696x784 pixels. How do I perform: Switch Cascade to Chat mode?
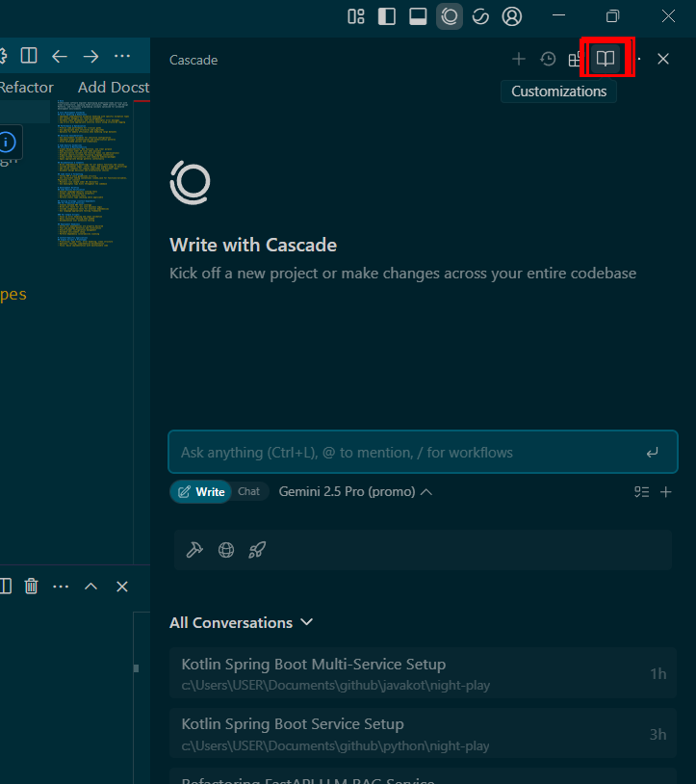tap(248, 491)
